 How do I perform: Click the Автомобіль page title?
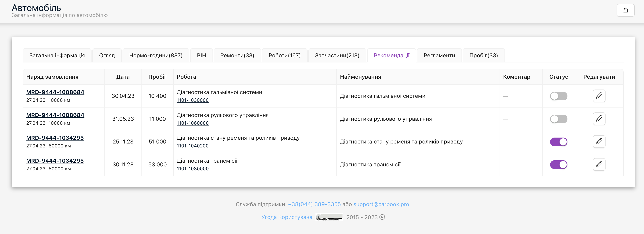click(36, 8)
